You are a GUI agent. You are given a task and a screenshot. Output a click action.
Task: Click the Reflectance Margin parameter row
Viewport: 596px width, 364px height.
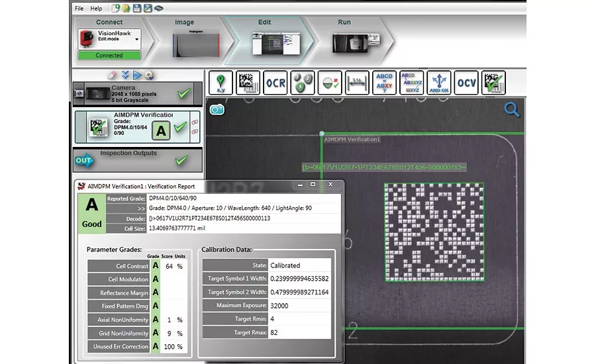(x=137, y=293)
